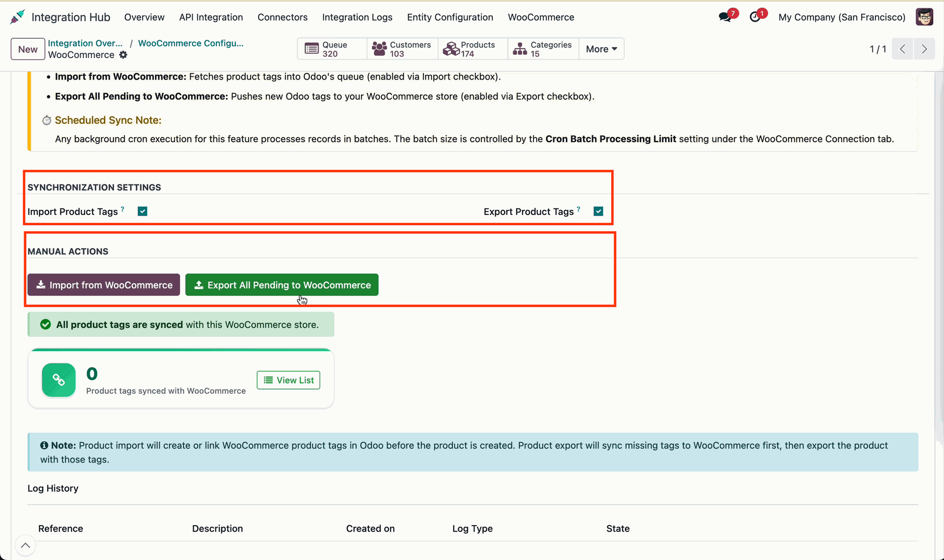Click the SYNCHRONIZATION SETTINGS heading
This screenshot has width=944, height=560.
[x=94, y=187]
